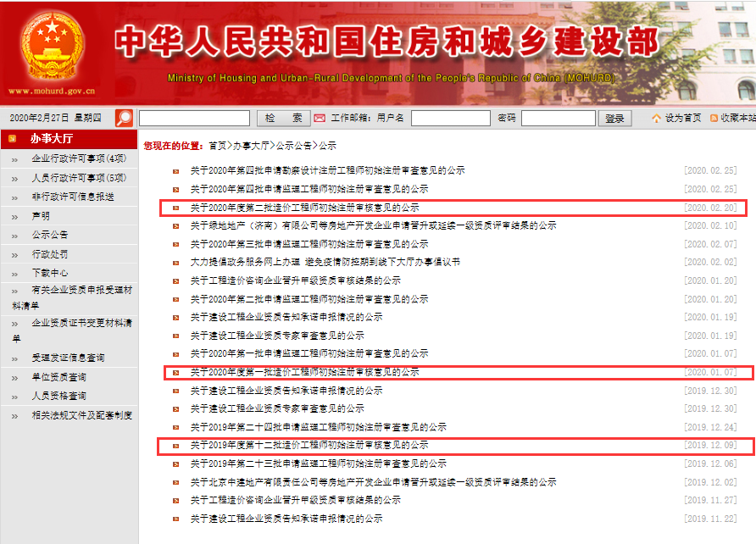The height and width of the screenshot is (544, 756).
Task: Expand 非行政许可信息报送 in sidebar
Action: point(72,197)
